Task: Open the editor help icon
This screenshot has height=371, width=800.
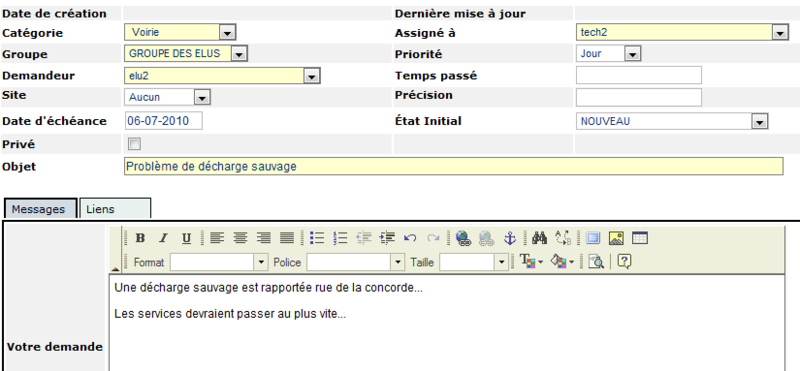Action: tap(624, 262)
